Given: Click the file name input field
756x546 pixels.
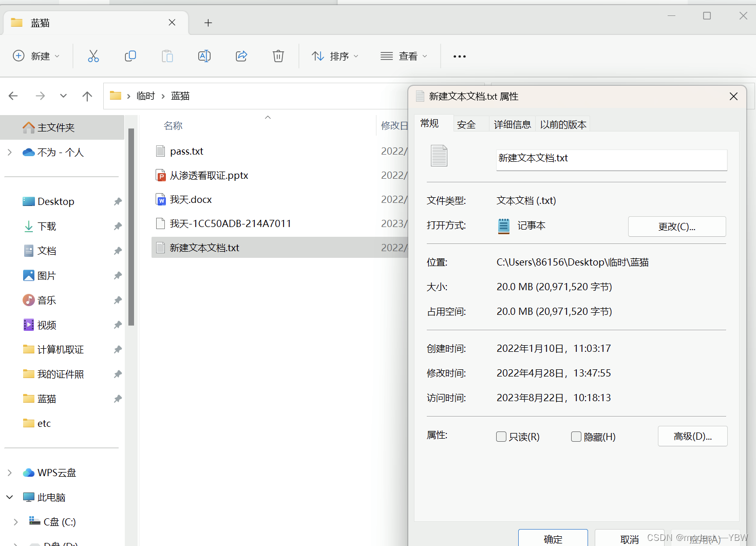Looking at the screenshot, I should 612,160.
